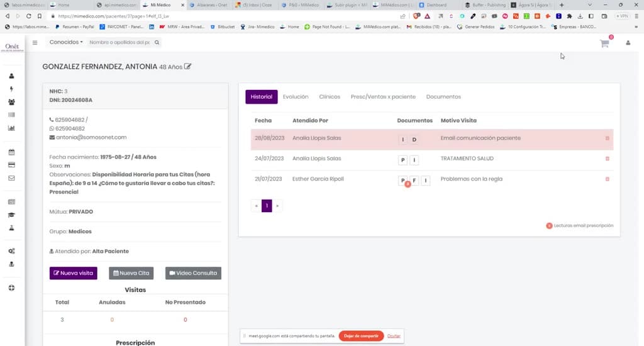
Task: Open the flask laboratory sidebar icon
Action: point(11,228)
